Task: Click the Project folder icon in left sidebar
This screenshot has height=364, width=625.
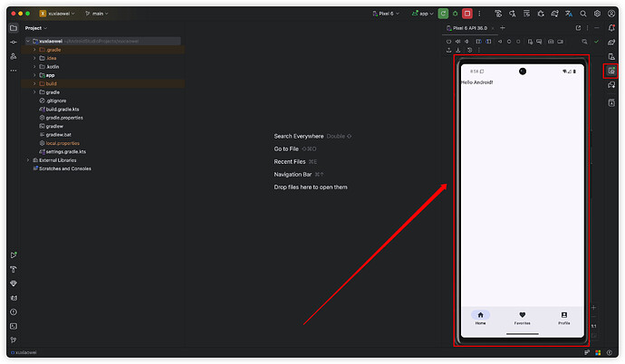Action: (x=13, y=28)
